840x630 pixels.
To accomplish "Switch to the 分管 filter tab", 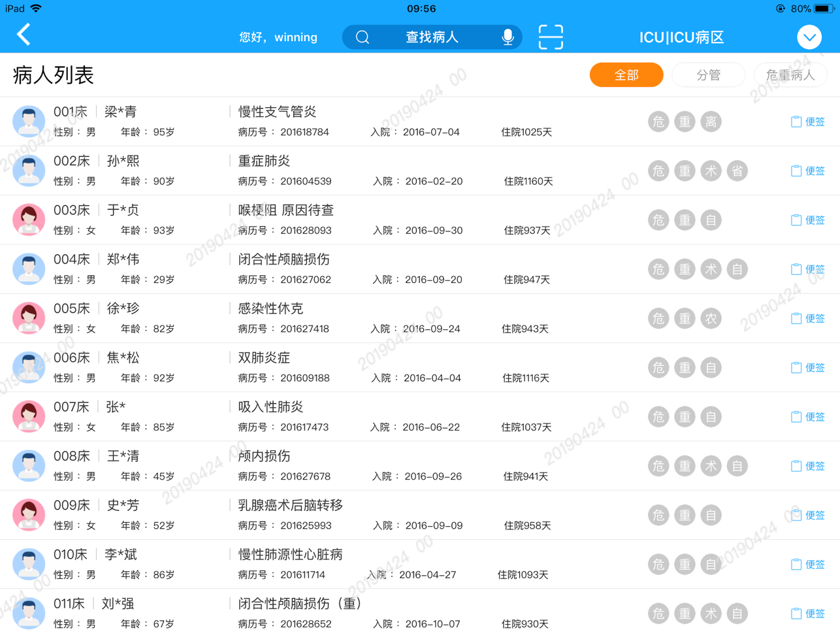I will point(708,75).
